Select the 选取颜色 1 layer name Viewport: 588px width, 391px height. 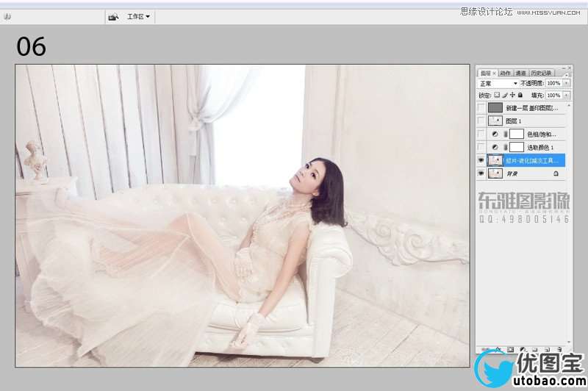(540, 148)
